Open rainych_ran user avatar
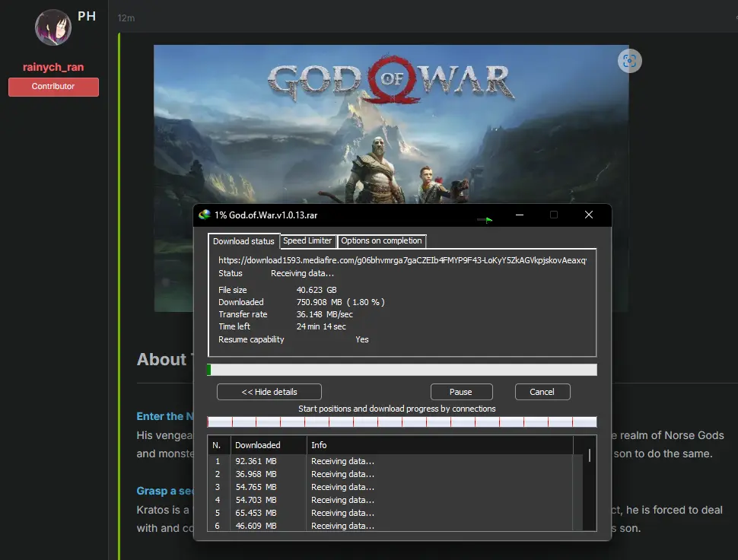 [53, 27]
